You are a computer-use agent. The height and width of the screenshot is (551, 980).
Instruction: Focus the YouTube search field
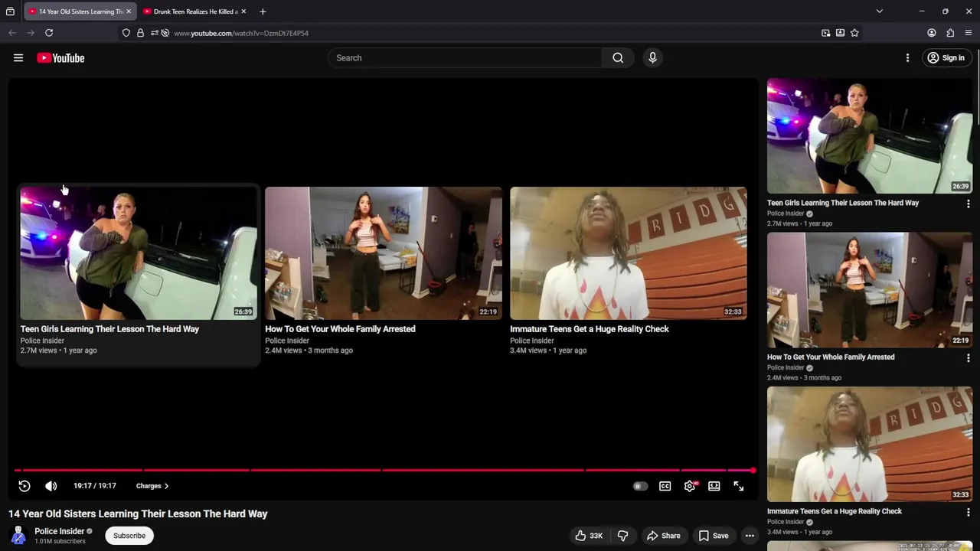tap(465, 58)
